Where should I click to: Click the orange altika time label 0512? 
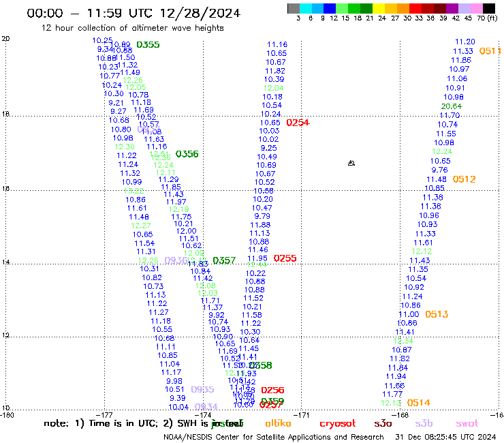pyautogui.click(x=464, y=179)
